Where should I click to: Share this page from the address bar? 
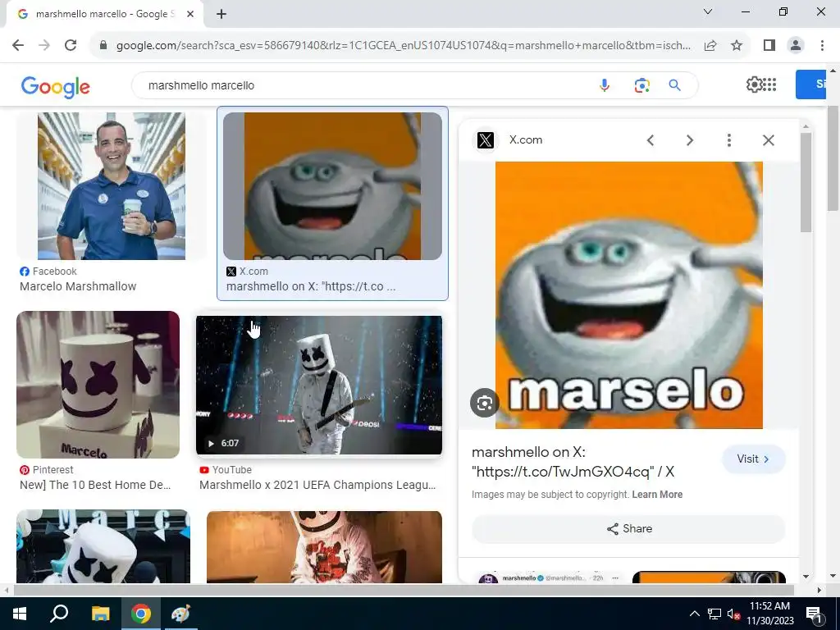[x=710, y=46]
